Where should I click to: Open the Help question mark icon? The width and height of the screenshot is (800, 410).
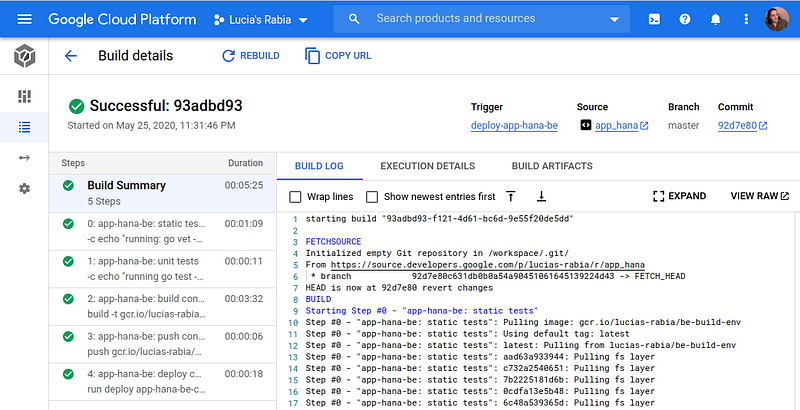pyautogui.click(x=685, y=19)
